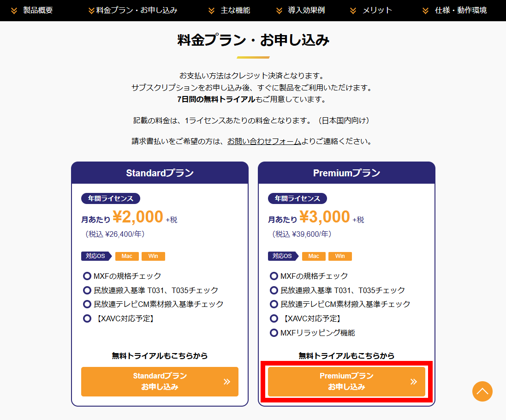Click the Win badge in Standard plan
Screen dimensions: 506x420
pos(153,256)
